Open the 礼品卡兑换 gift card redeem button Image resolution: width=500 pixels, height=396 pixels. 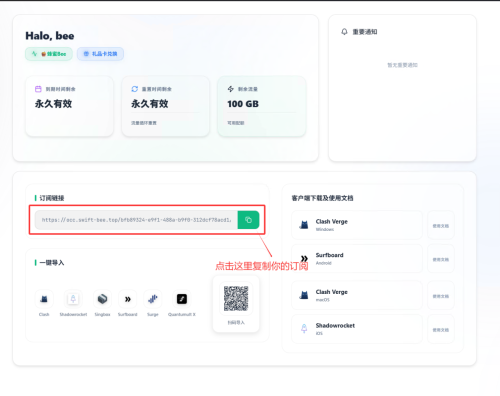[x=100, y=54]
